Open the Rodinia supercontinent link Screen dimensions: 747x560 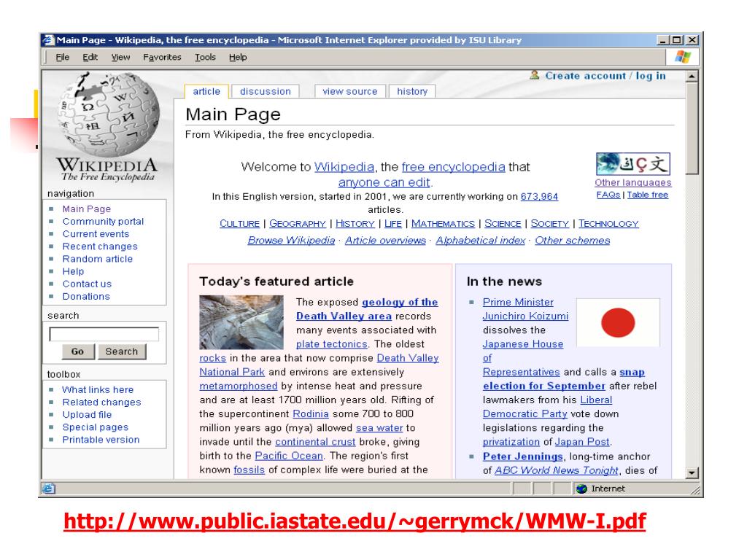pyautogui.click(x=311, y=414)
